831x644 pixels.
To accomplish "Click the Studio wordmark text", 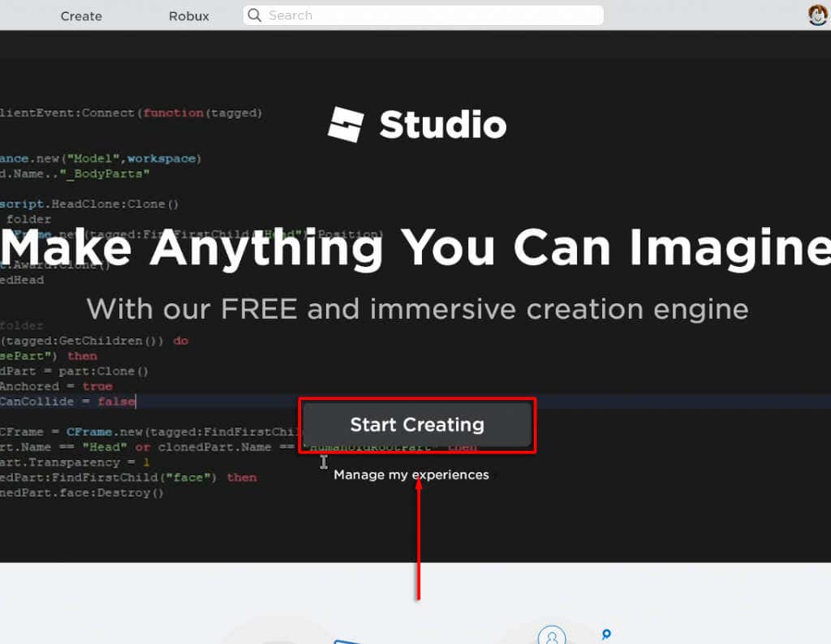I will coord(442,123).
